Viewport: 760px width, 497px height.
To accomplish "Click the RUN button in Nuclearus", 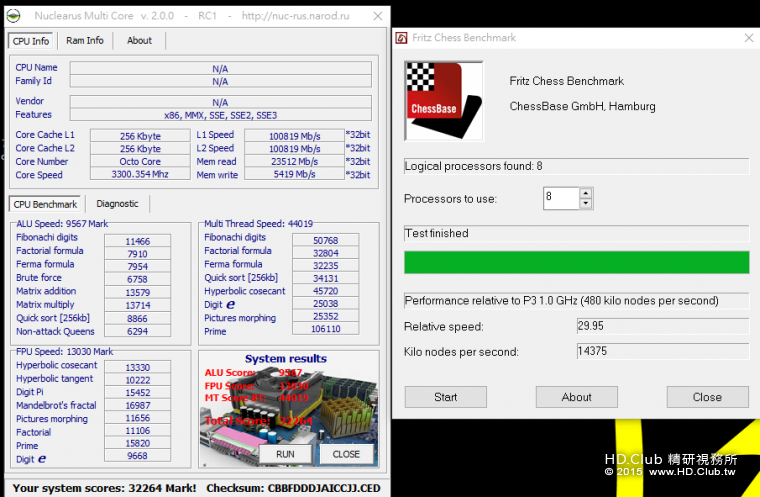I will tap(285, 454).
